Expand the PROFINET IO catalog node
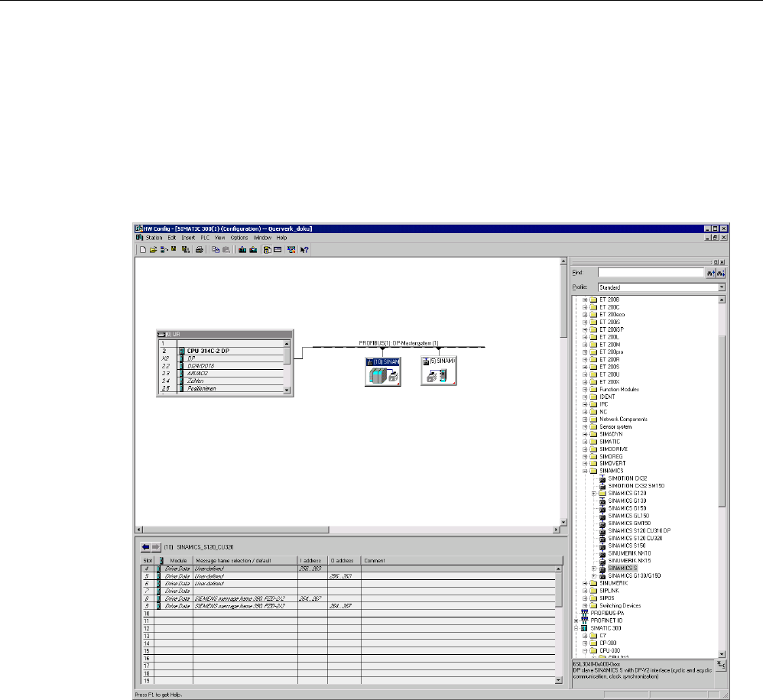The height and width of the screenshot is (700, 763). tap(576, 621)
